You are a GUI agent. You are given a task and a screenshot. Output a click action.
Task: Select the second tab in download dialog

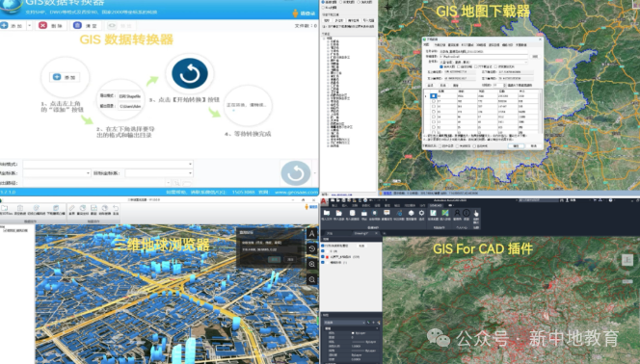pyautogui.click(x=440, y=45)
